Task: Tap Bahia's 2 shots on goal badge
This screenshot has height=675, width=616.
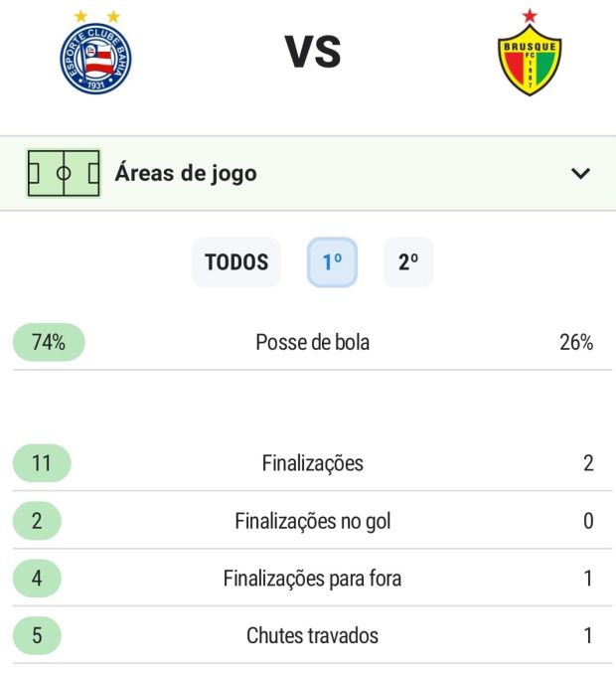Action: tap(38, 521)
